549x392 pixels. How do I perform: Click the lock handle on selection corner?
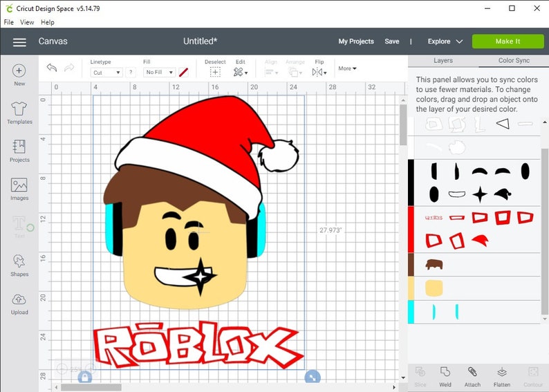click(85, 377)
